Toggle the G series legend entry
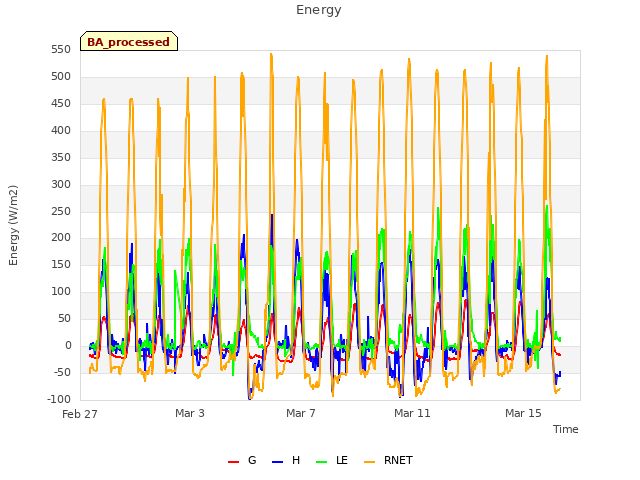 (x=242, y=460)
